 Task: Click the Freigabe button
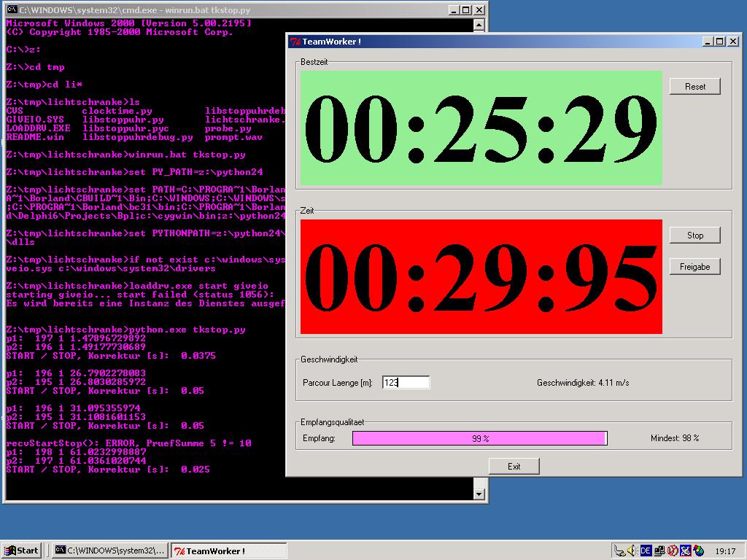(x=694, y=267)
